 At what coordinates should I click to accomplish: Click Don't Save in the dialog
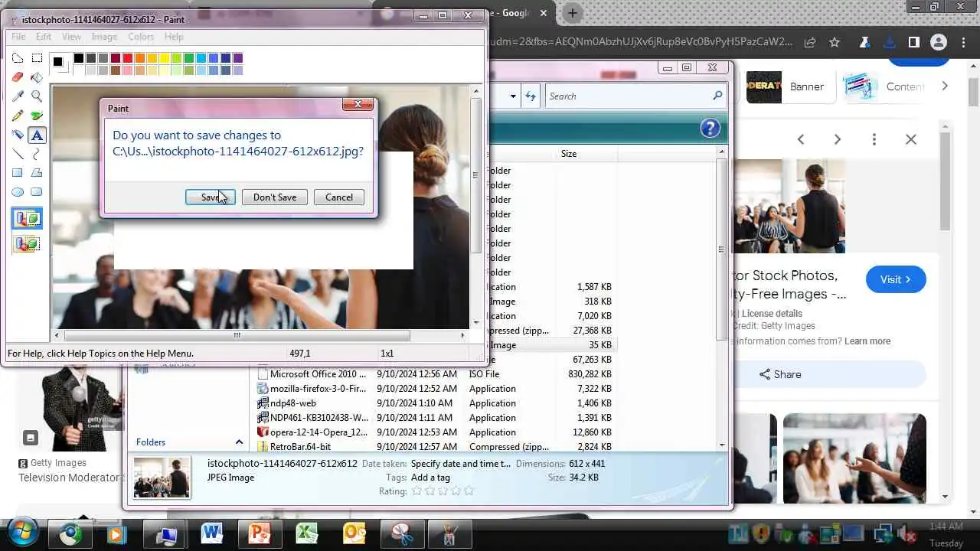point(275,197)
